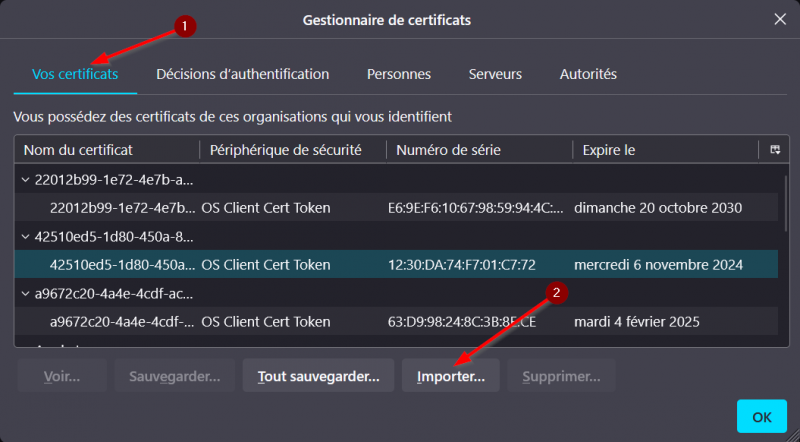Go to the Autorités tab

(588, 74)
